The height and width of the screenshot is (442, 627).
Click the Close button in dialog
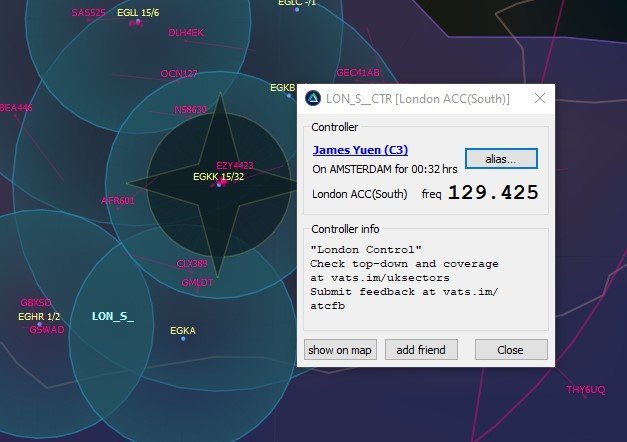[510, 350]
